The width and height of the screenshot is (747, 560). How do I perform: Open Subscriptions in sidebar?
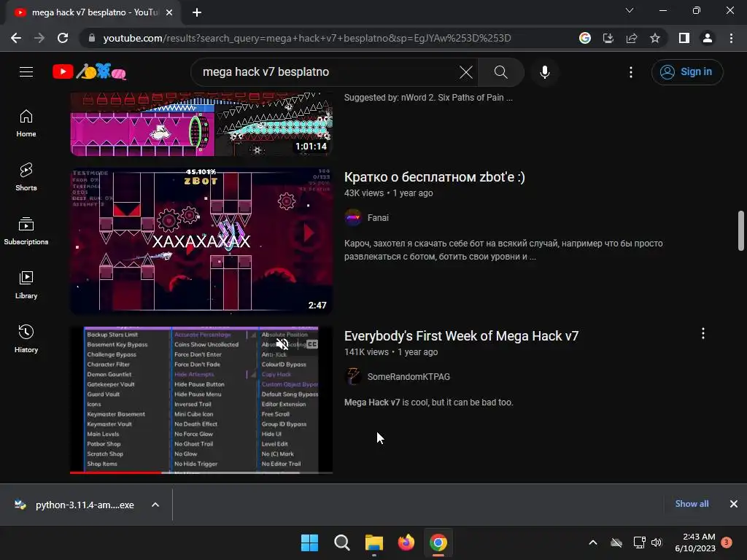tap(26, 231)
